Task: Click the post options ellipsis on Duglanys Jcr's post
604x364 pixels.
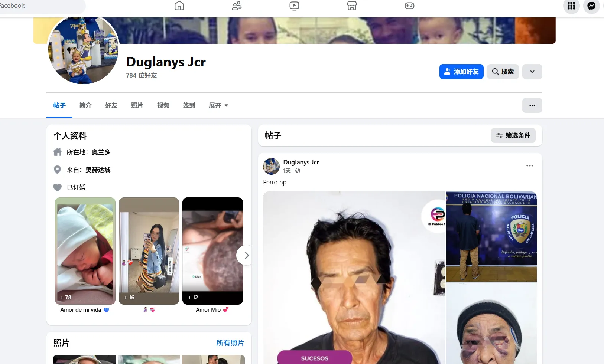Action: click(530, 165)
